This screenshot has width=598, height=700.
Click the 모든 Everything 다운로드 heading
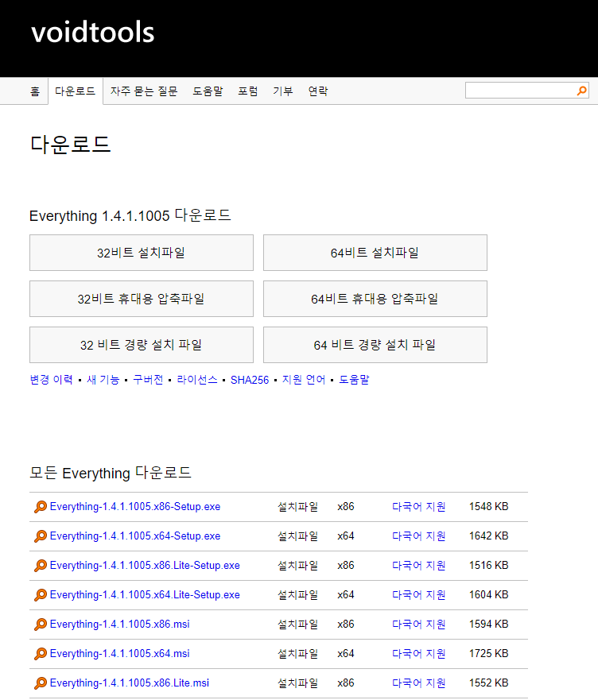(x=111, y=473)
